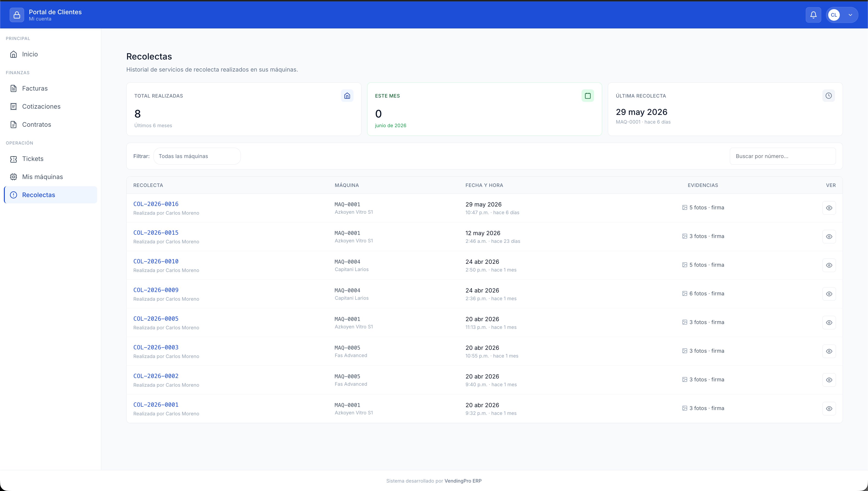Open the Todas las máquinas filter dropdown
The height and width of the screenshot is (491, 868).
pyautogui.click(x=197, y=156)
